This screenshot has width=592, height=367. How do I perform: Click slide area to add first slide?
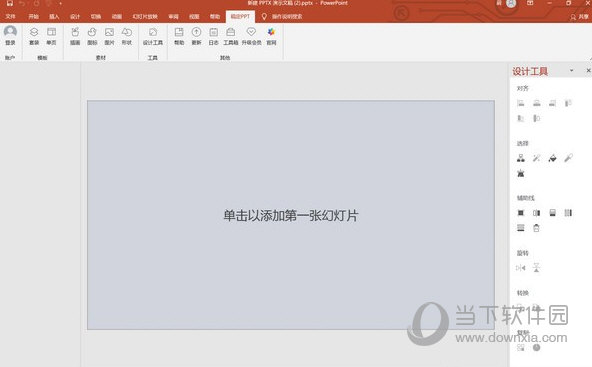[291, 215]
